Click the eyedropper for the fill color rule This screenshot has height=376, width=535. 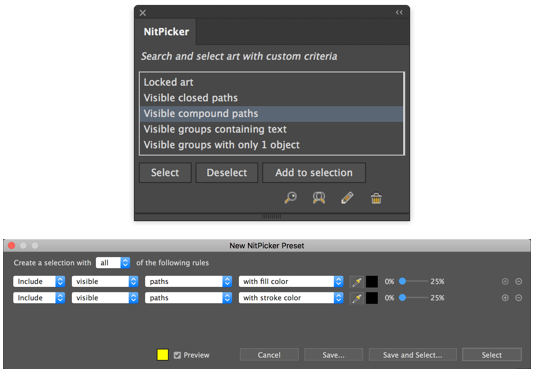pyautogui.click(x=357, y=281)
